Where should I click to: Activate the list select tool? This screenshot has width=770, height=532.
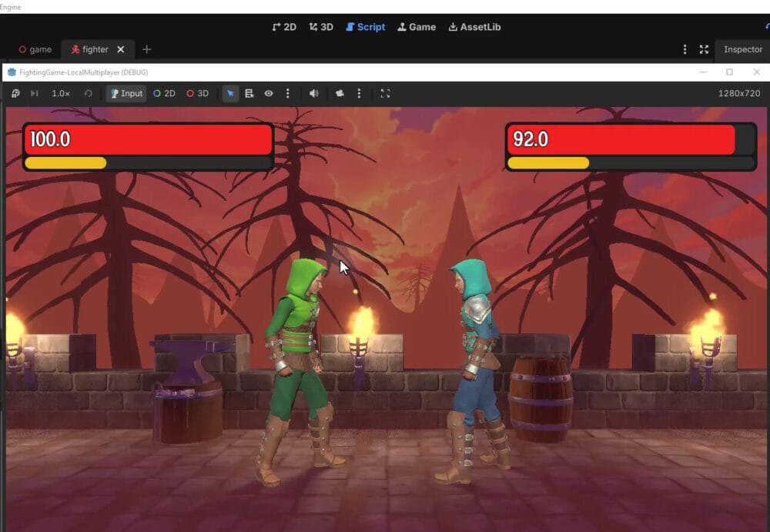(x=249, y=93)
